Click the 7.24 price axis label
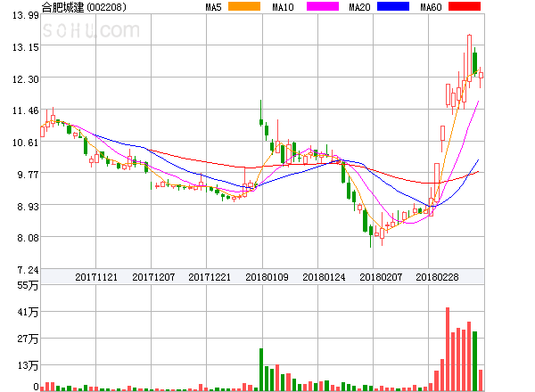 [28, 270]
